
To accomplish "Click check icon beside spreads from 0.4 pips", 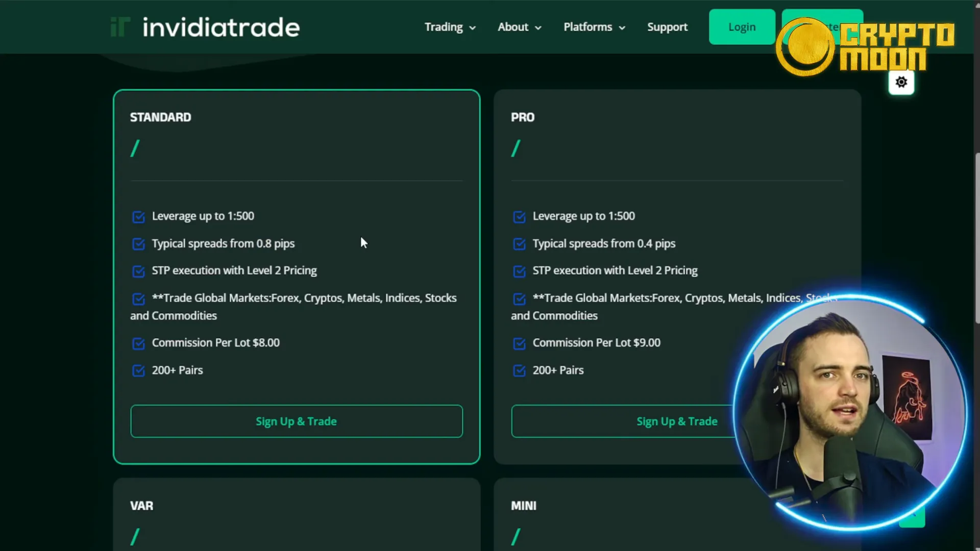I will [x=519, y=244].
